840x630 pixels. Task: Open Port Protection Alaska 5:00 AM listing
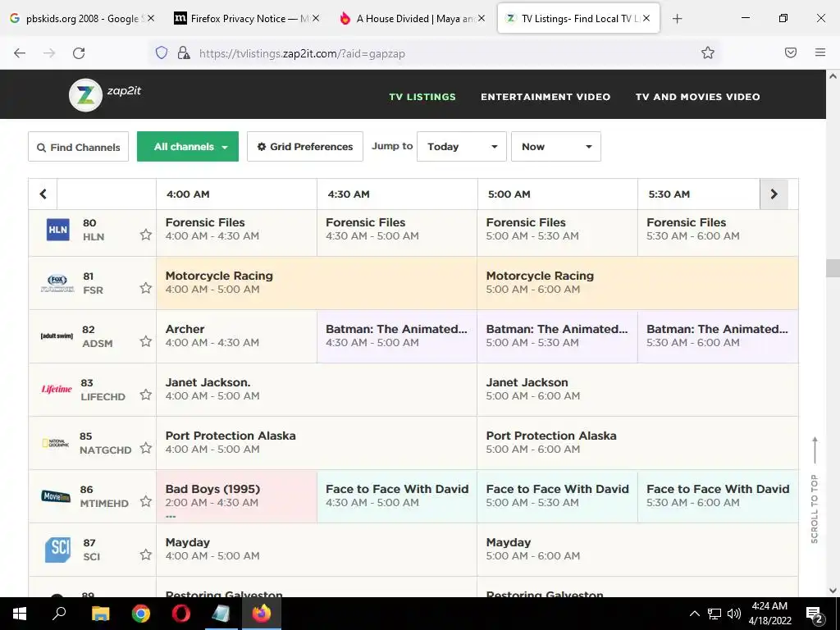pyautogui.click(x=637, y=442)
